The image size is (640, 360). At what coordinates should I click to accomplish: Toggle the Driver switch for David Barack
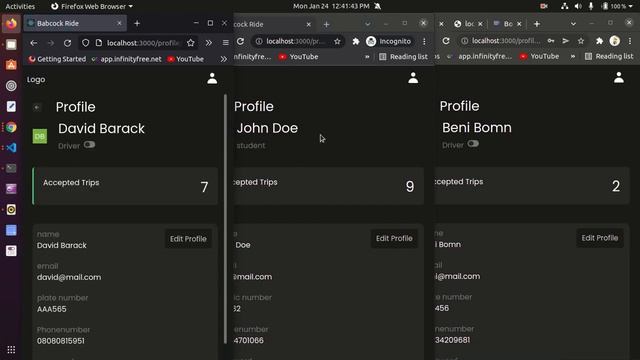(x=89, y=144)
